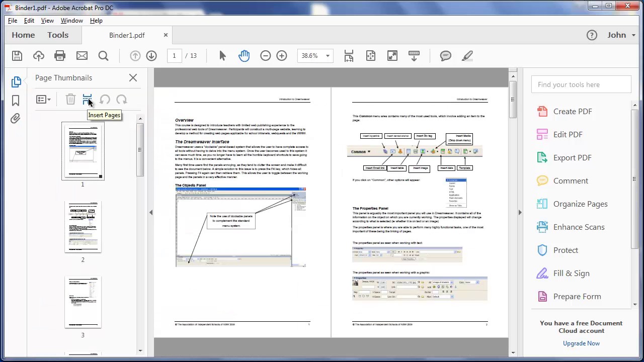Select the Binder1.pdf document tab

127,35
